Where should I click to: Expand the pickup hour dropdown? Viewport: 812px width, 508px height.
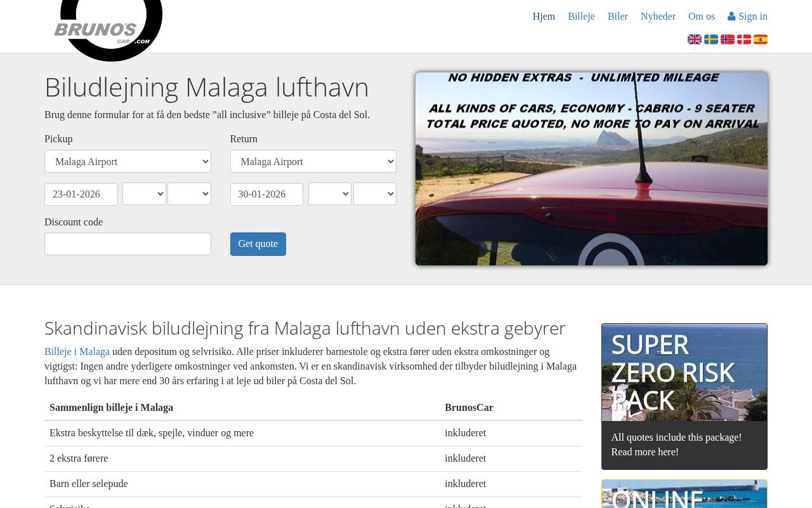tap(144, 194)
